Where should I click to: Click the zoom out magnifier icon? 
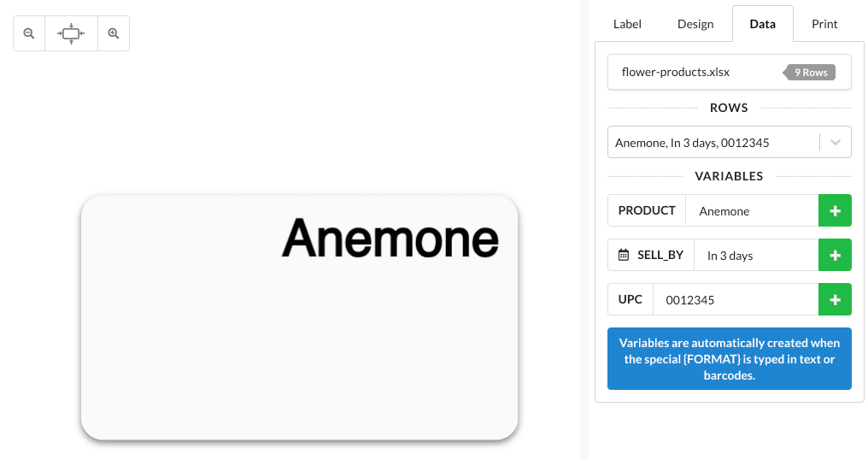pyautogui.click(x=29, y=34)
